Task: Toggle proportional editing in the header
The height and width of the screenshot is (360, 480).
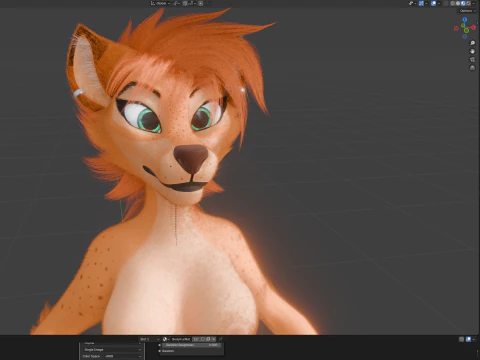Action: [x=200, y=3]
